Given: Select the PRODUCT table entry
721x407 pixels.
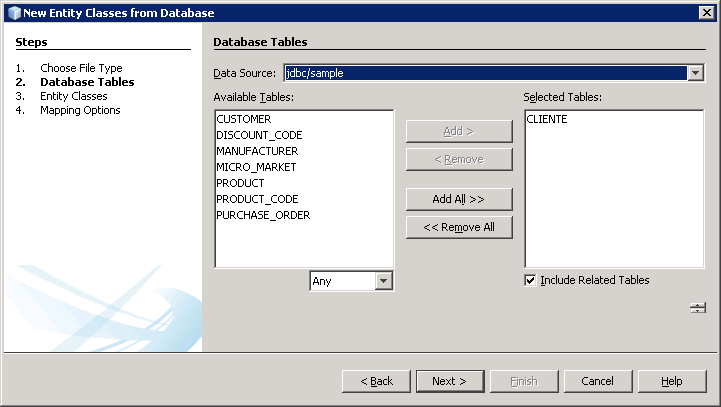Looking at the screenshot, I should click(240, 183).
